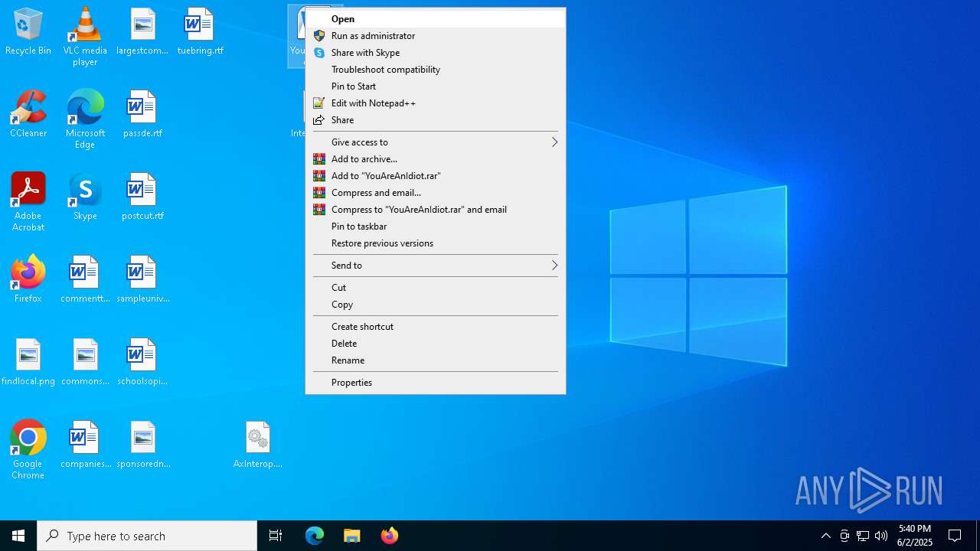
Task: Expand Give access to submenu
Action: click(x=435, y=142)
